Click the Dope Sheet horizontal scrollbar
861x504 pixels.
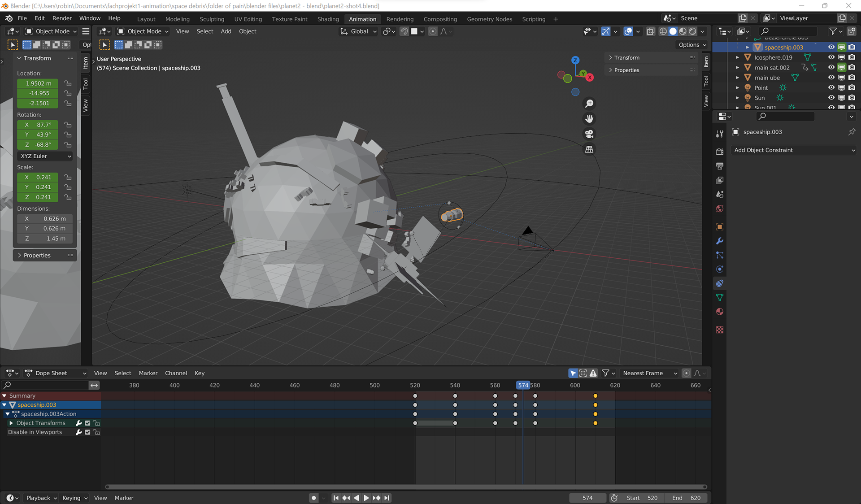click(x=406, y=487)
